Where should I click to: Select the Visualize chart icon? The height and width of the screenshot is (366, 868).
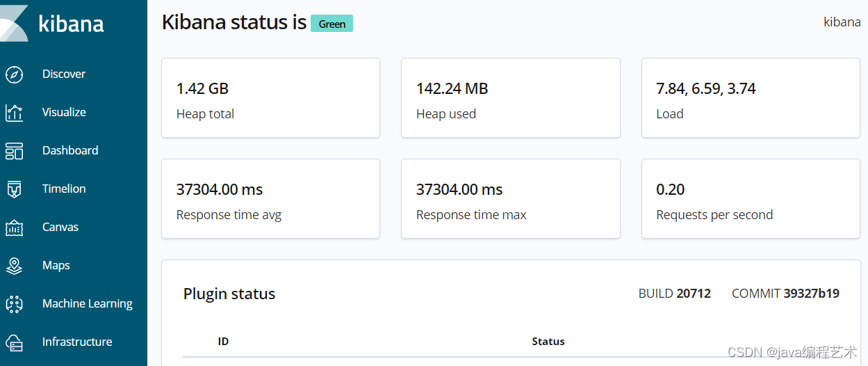14,113
